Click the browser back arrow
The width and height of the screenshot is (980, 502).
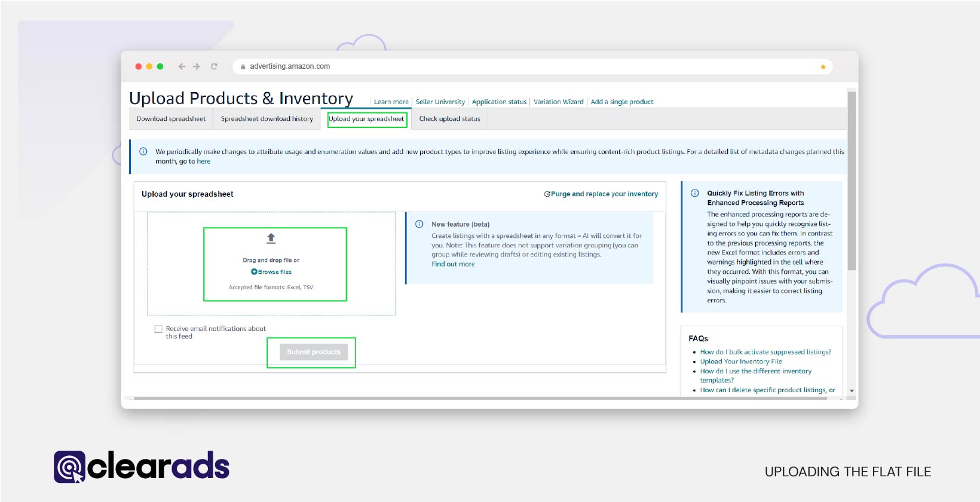[x=182, y=66]
